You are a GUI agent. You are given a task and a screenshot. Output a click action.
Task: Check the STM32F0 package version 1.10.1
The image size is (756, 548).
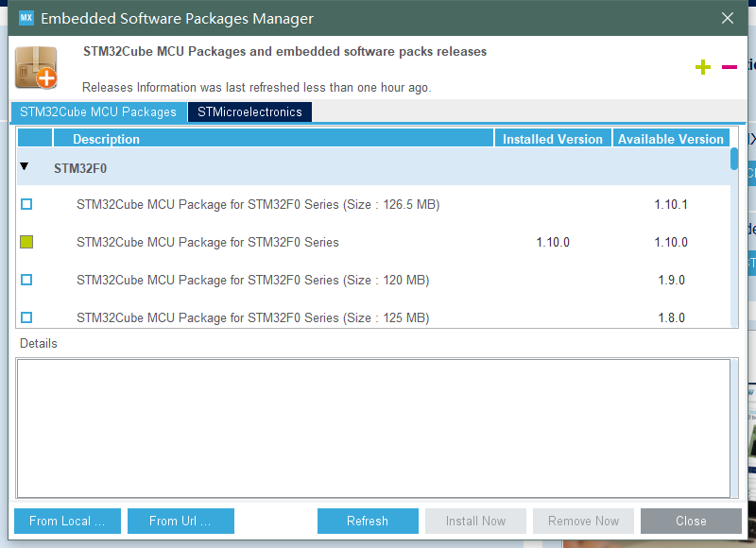(x=26, y=204)
